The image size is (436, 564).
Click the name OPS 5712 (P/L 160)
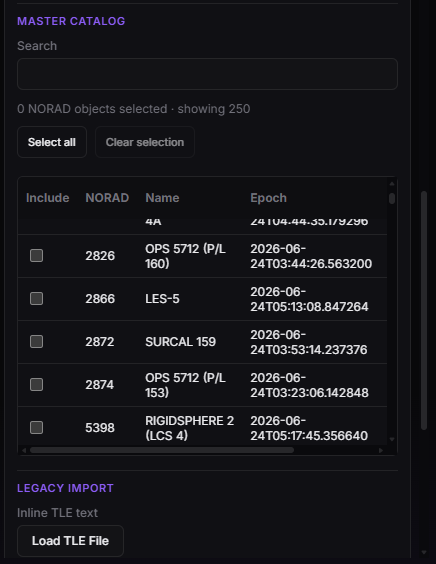185,256
